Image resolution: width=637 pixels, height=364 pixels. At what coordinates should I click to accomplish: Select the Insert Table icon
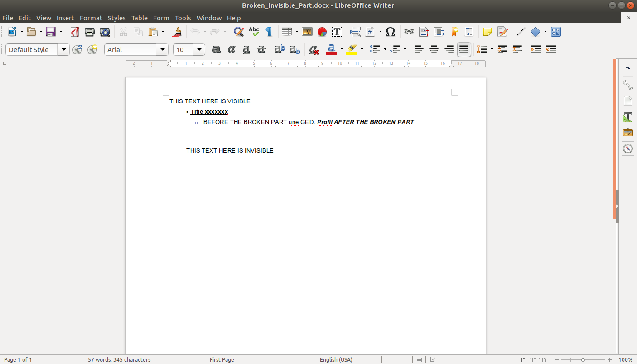coord(287,32)
